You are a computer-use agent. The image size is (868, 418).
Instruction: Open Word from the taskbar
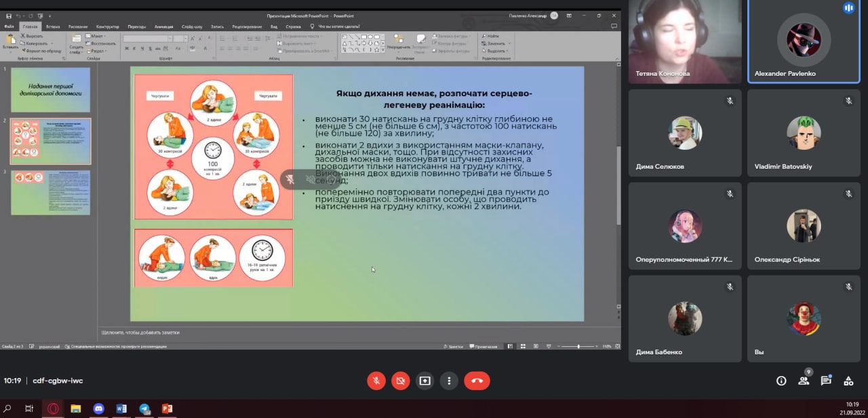click(x=121, y=409)
